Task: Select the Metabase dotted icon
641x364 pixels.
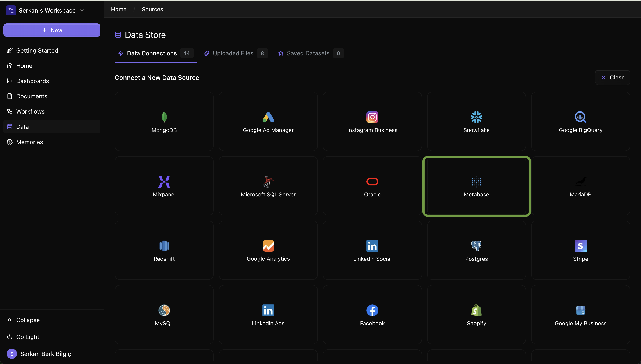Action: click(x=476, y=182)
